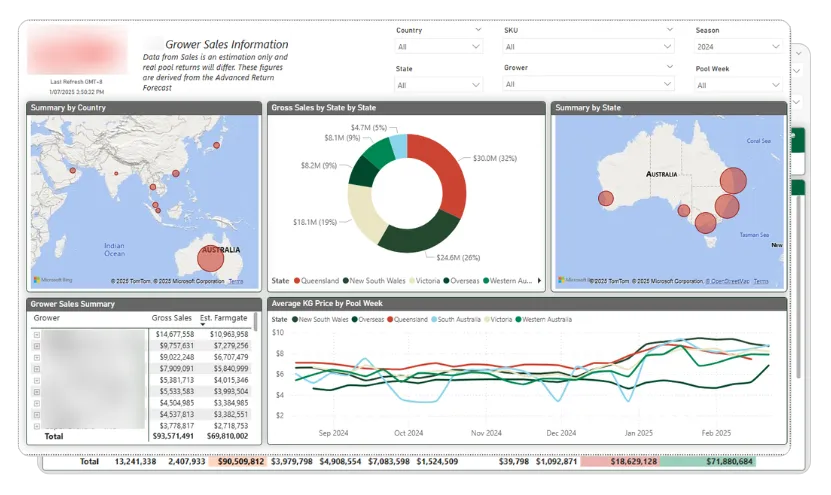Image resolution: width=831 pixels, height=495 pixels.
Task: Click the large Australia bubble on the country map
Action: point(210,259)
